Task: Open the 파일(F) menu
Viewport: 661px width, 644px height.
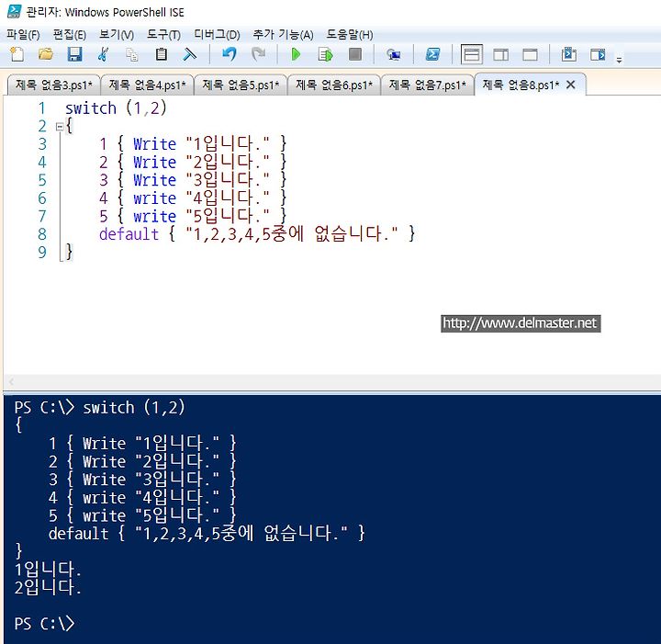Action: (x=23, y=35)
